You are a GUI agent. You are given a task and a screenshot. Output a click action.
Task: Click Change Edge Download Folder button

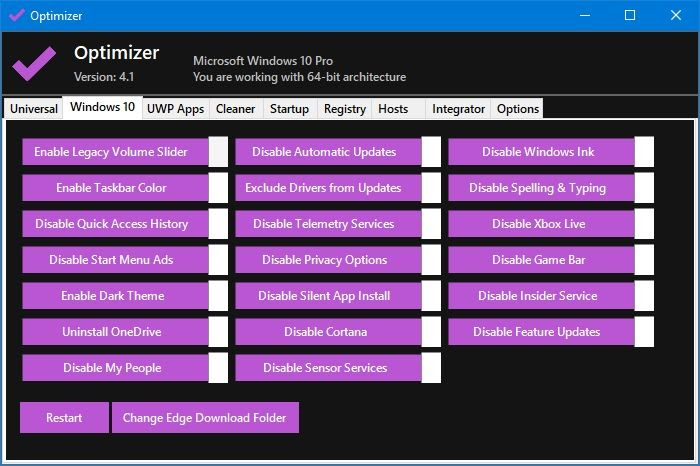click(205, 418)
